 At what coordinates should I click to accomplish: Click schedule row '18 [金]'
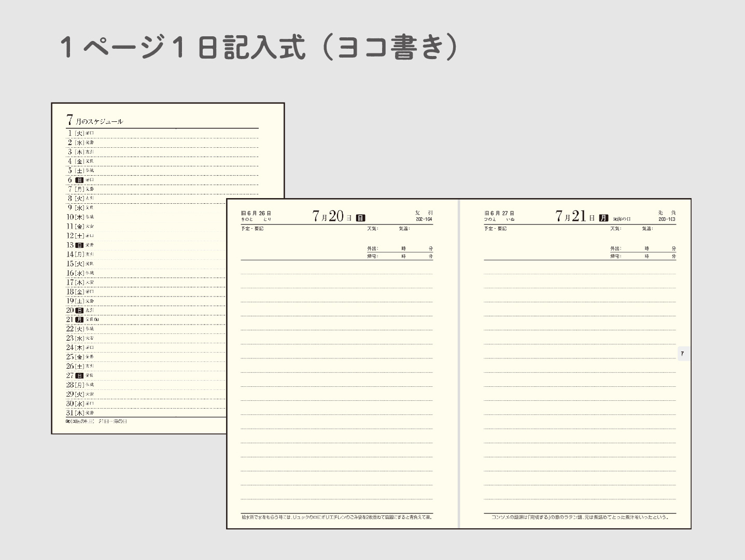click(x=146, y=292)
